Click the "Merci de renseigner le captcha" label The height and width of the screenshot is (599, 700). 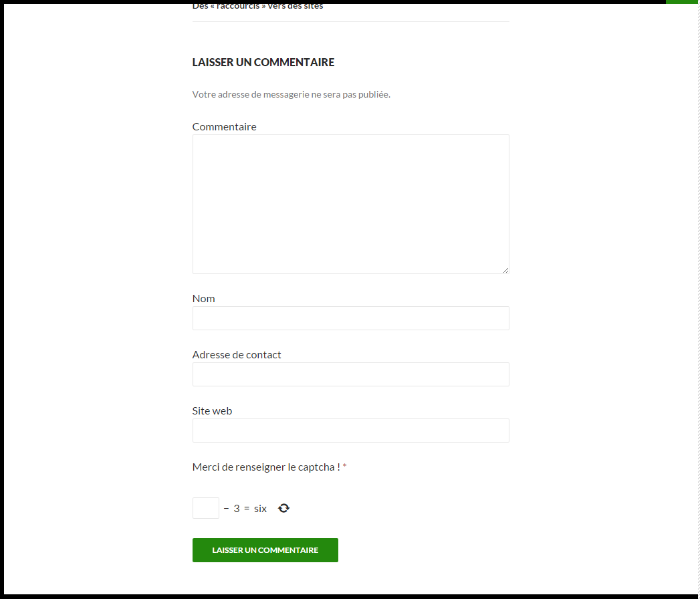pyautogui.click(x=266, y=467)
